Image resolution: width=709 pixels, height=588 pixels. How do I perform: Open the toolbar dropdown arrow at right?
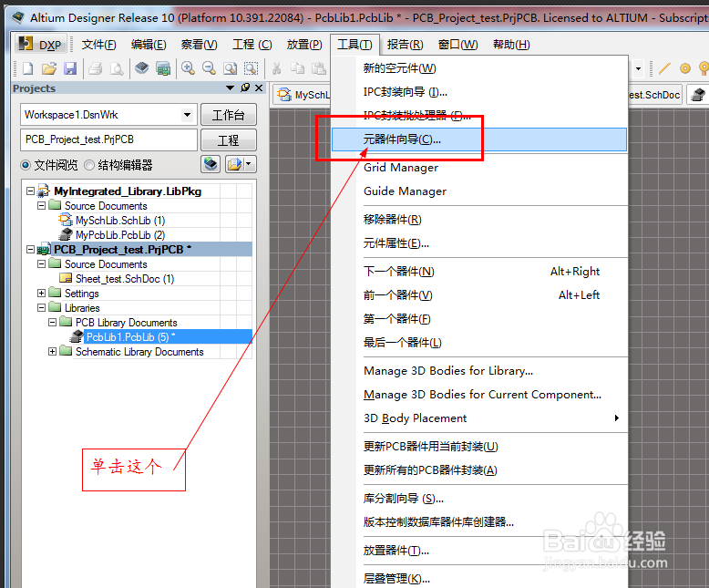(638, 68)
